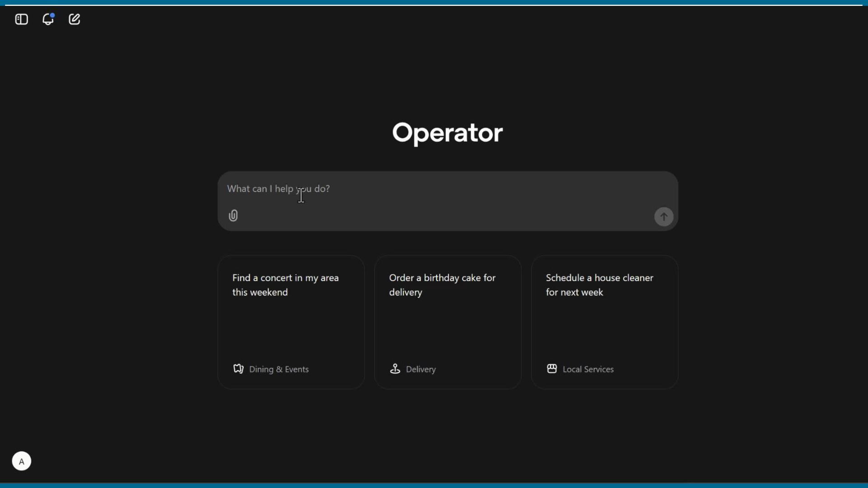This screenshot has width=868, height=488.
Task: Choose 'Find a concert in my area' card
Action: 291,322
